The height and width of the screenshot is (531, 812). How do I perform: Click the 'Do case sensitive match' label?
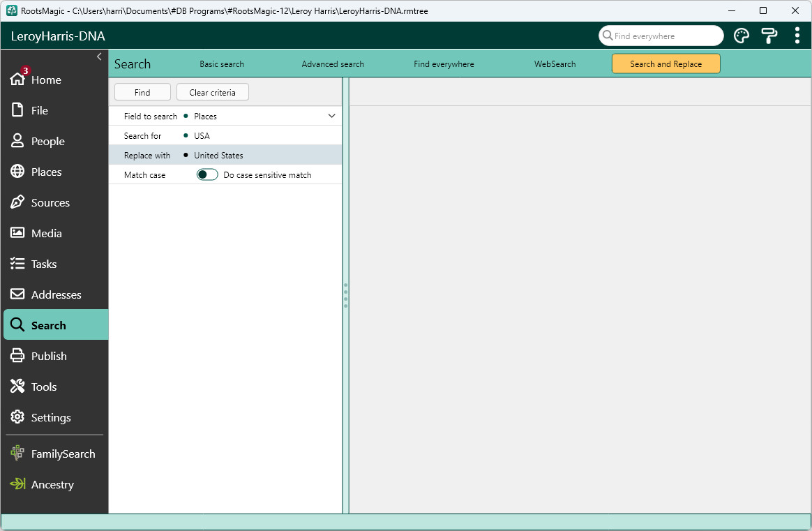point(267,175)
